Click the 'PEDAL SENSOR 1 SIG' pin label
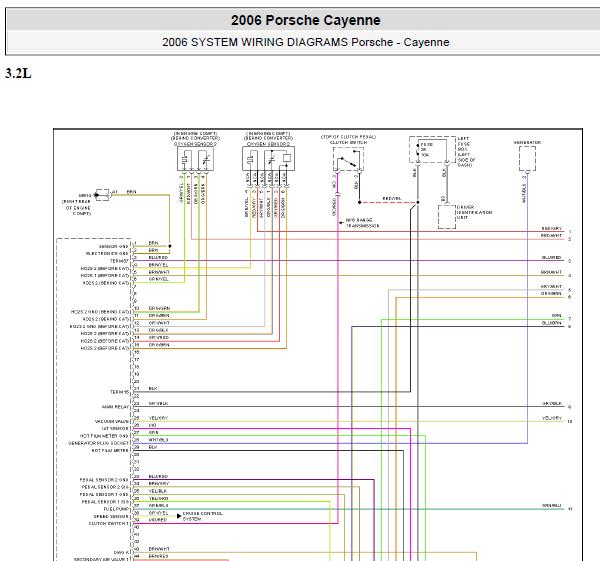This screenshot has height=561, width=600. coord(105,502)
